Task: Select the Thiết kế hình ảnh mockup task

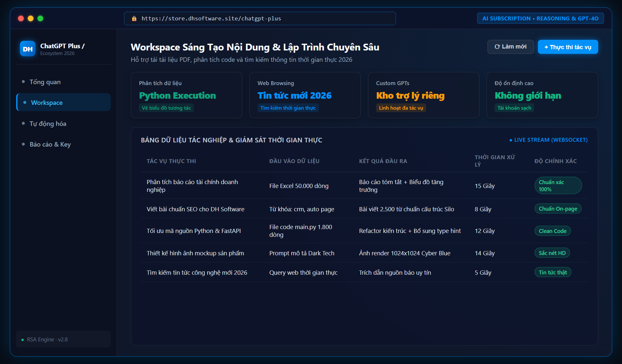Action: point(364,253)
